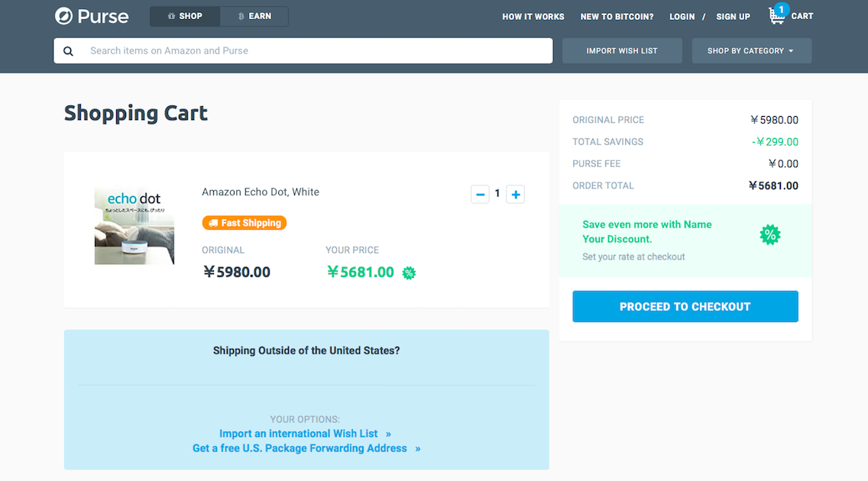Open How It Works page
The image size is (868, 481).
(533, 17)
